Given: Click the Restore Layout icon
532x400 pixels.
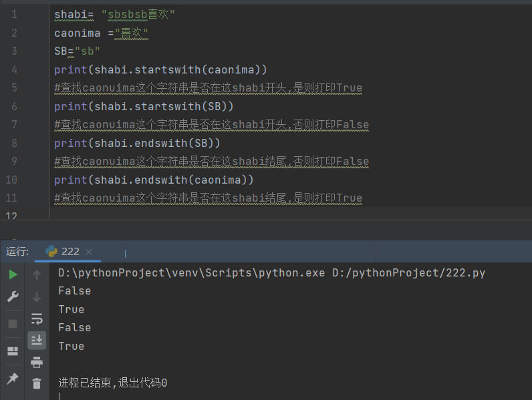Looking at the screenshot, I should [13, 351].
